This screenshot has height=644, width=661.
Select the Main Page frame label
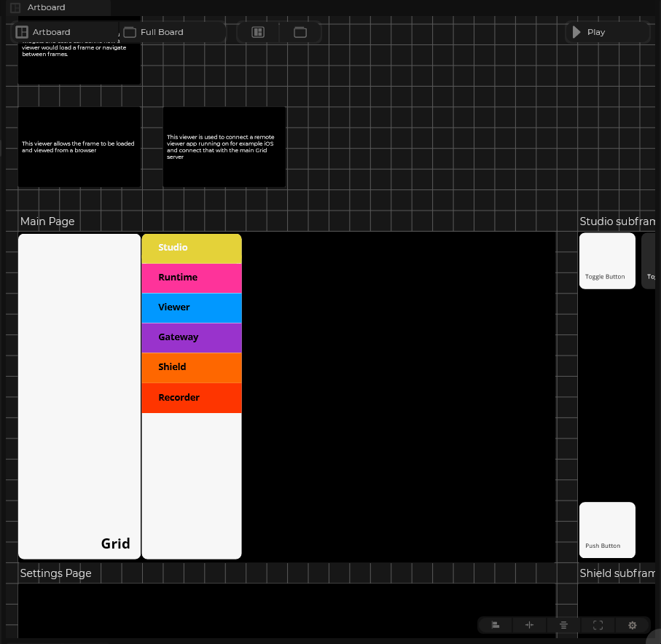point(47,221)
